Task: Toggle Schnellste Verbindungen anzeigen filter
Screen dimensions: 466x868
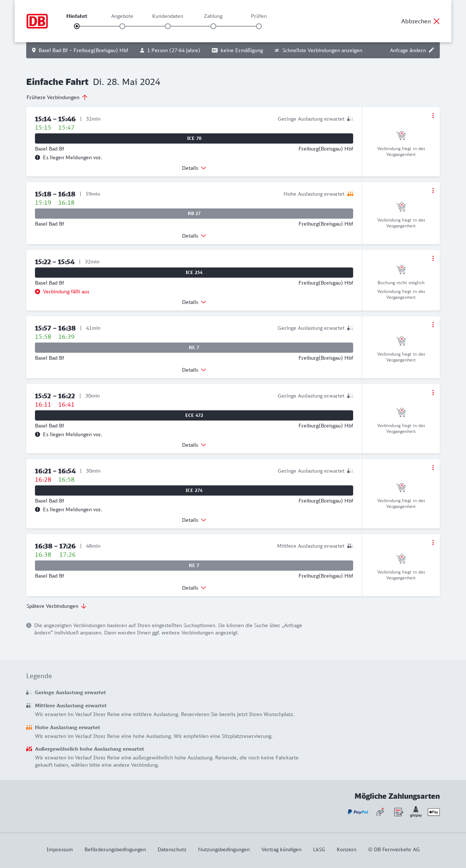Action: 318,50
